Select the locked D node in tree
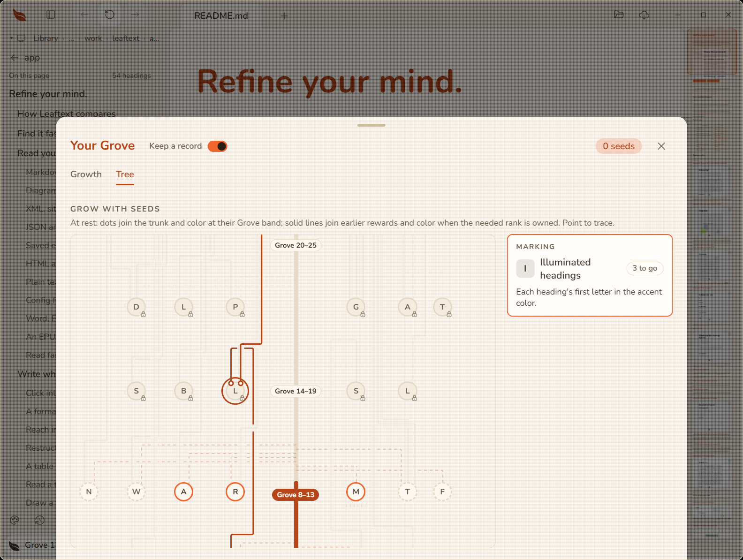The width and height of the screenshot is (743, 560). 136,307
